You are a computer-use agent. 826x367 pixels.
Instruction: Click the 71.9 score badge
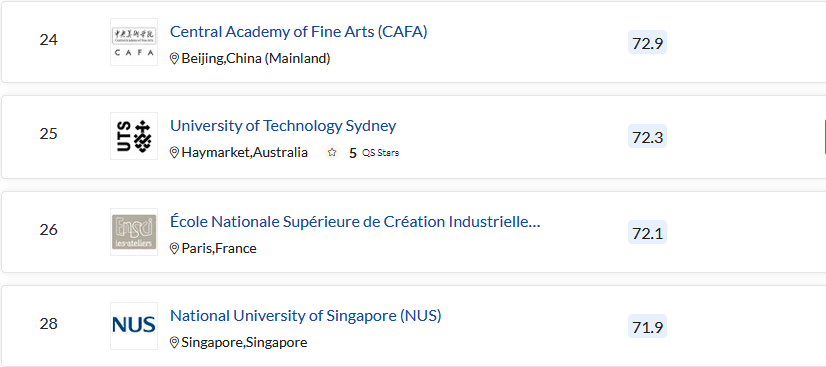pyautogui.click(x=647, y=326)
